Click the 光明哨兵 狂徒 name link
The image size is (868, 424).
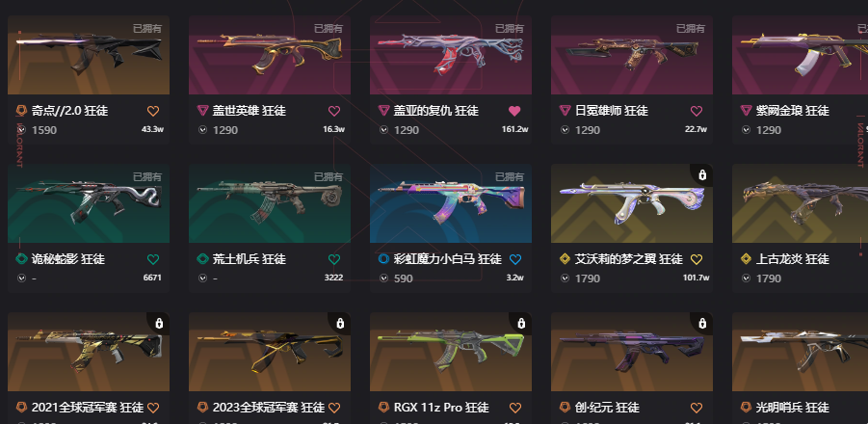[x=792, y=408]
